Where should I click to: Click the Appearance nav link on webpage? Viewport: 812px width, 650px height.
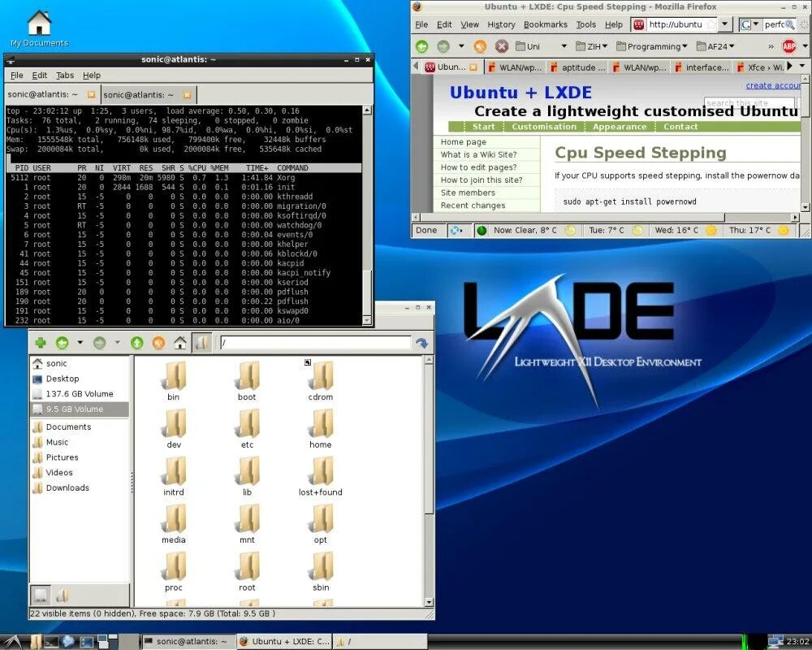click(x=620, y=127)
